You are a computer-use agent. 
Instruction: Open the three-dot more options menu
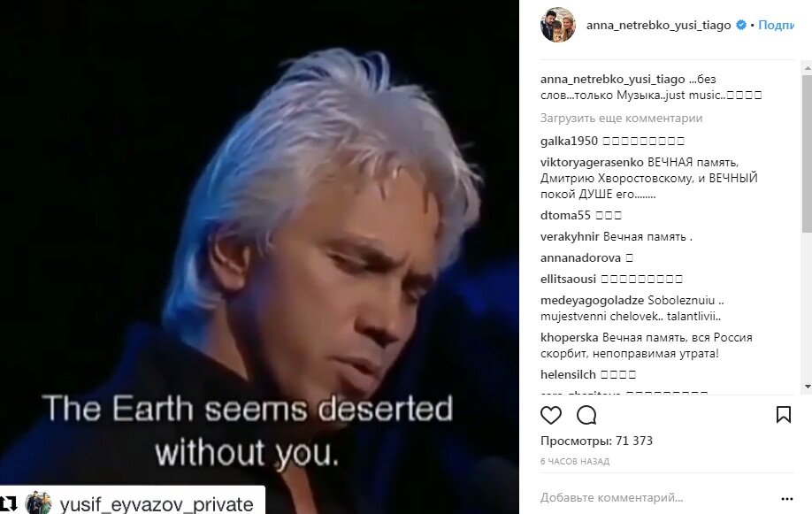click(786, 498)
